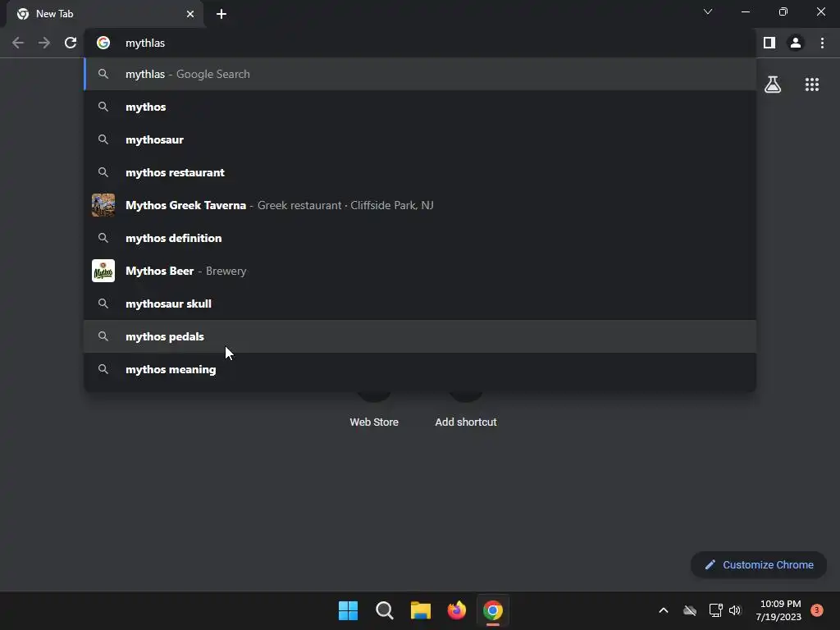Click the address bar containing mythlas
The width and height of the screenshot is (840, 630).
[420, 43]
